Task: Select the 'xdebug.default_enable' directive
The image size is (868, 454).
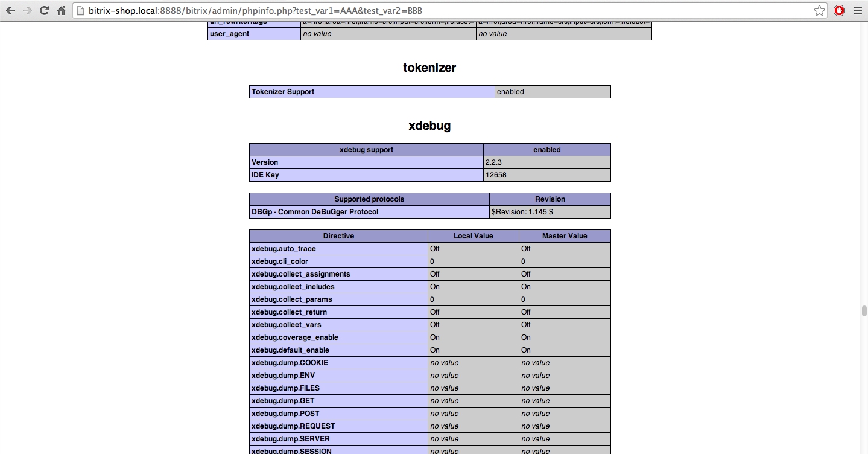Action: (338, 350)
